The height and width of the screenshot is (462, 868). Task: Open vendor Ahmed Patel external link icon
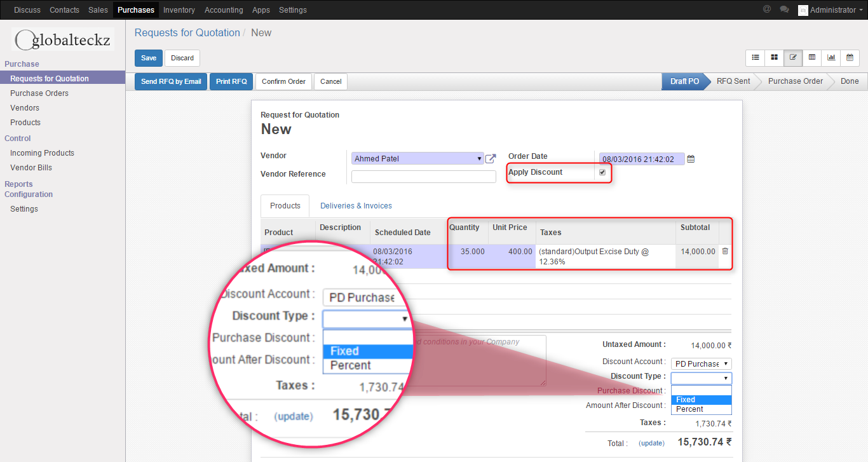click(x=491, y=159)
